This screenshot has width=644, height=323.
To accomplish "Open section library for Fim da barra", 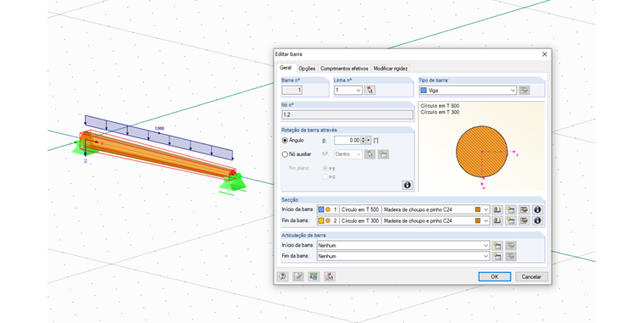I will [x=497, y=220].
